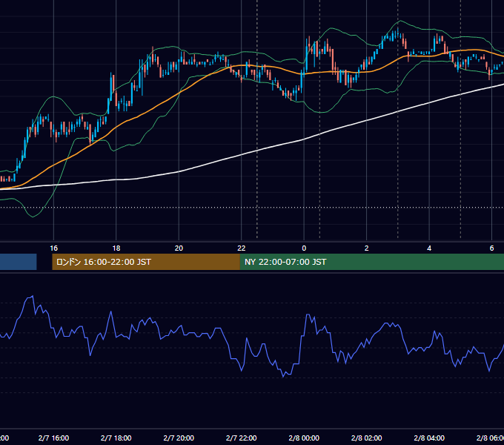Screen dimensions: 504x445
Task: Click the 4 hour label on price chart axis
Action: (429, 248)
